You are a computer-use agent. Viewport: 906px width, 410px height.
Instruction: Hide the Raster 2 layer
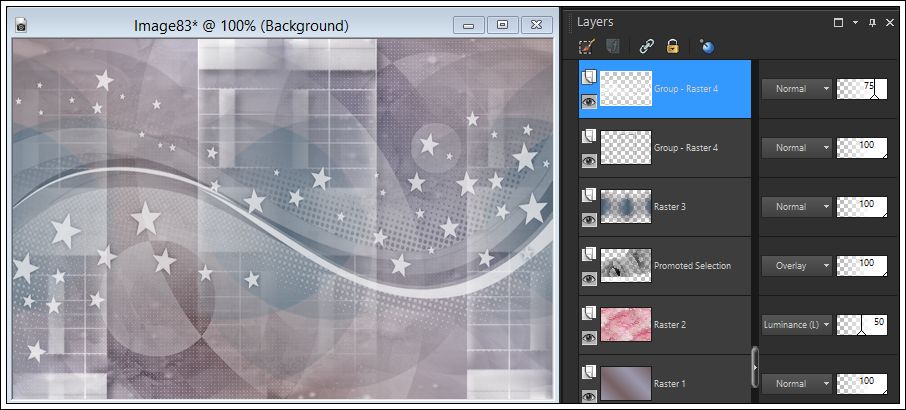[589, 338]
